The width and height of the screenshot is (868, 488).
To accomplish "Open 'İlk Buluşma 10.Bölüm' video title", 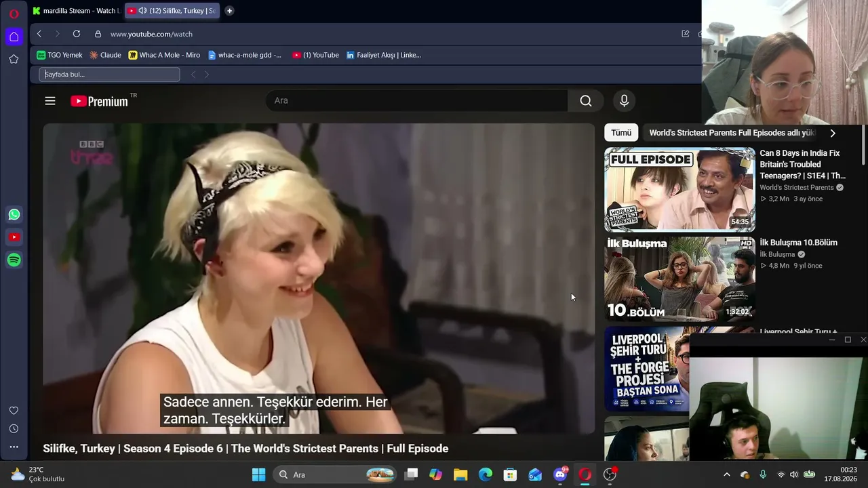I will pos(798,243).
